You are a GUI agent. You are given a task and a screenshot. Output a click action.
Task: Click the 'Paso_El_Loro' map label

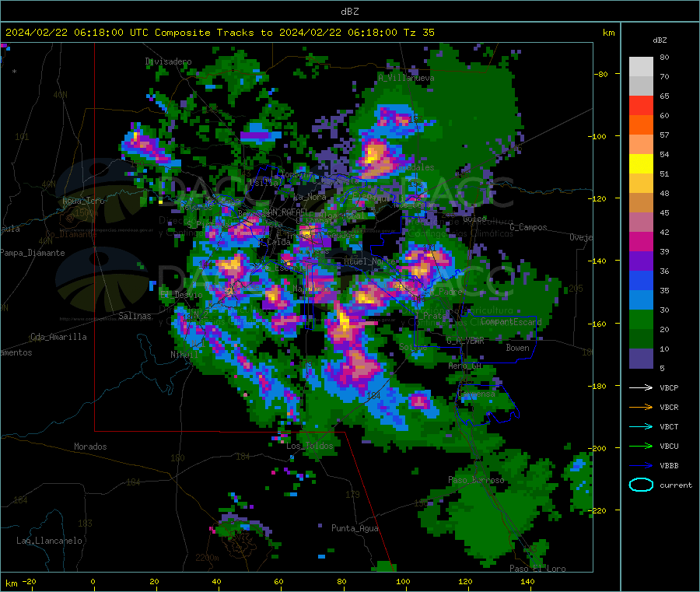click(x=537, y=569)
